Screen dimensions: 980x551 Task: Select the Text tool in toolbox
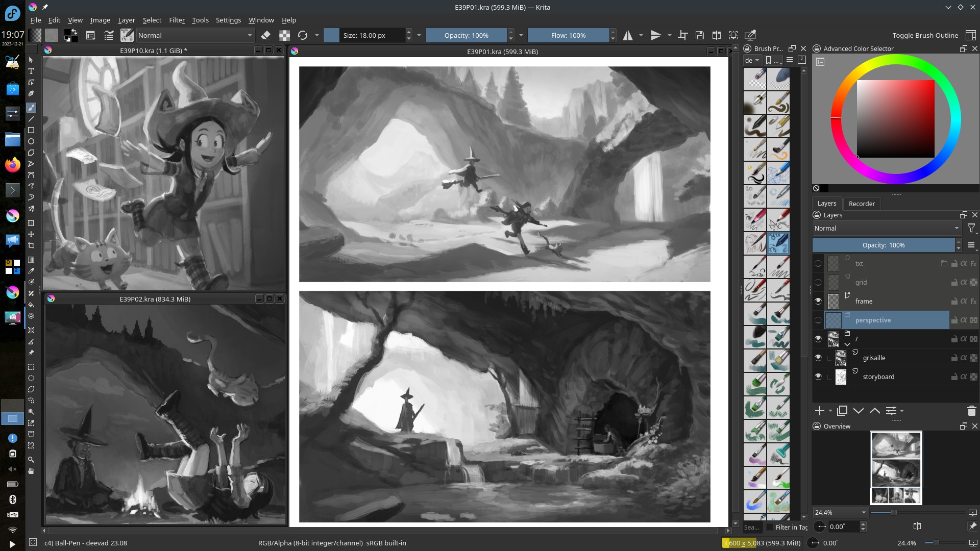(x=31, y=71)
